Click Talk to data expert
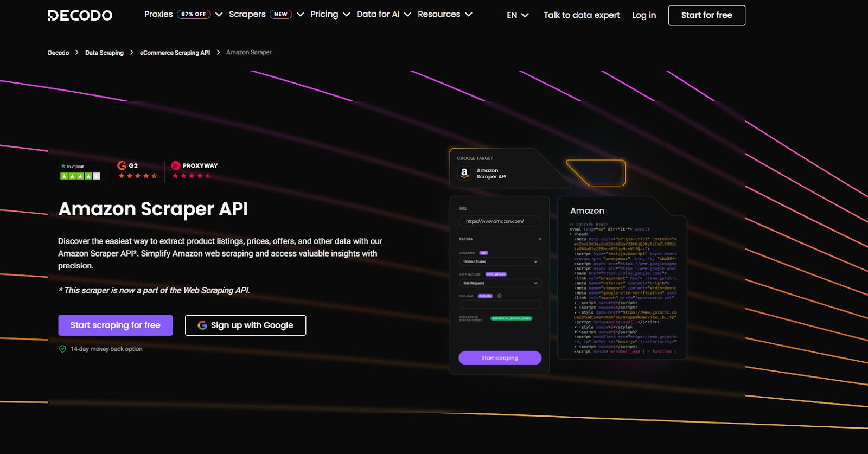 (582, 15)
